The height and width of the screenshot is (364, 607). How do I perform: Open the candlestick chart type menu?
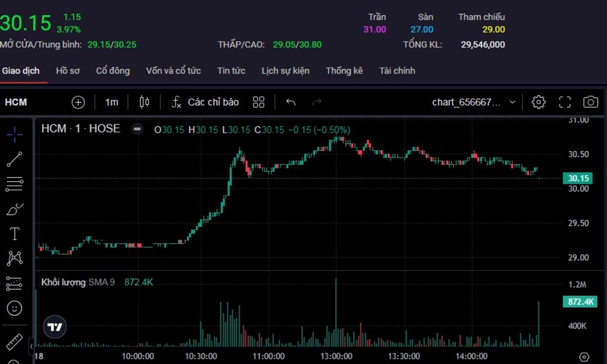coord(145,102)
